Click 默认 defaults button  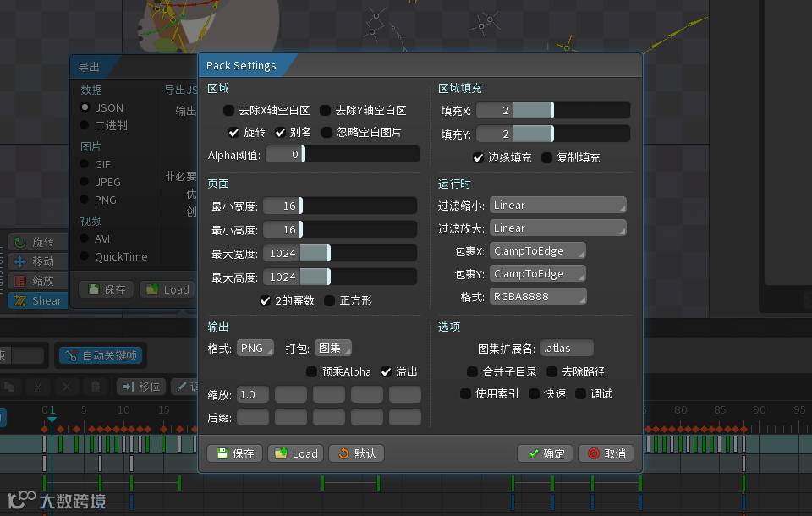click(x=356, y=453)
